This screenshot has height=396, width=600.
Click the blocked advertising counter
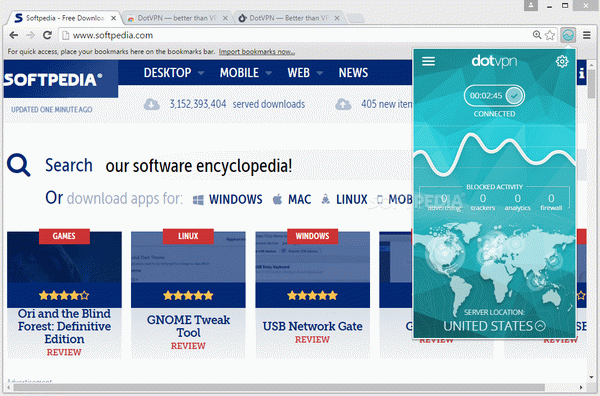point(444,202)
